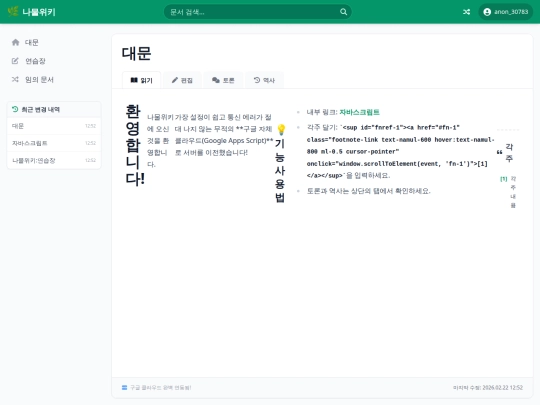Click the light bulb icon above 기능 사용법

coord(281,129)
